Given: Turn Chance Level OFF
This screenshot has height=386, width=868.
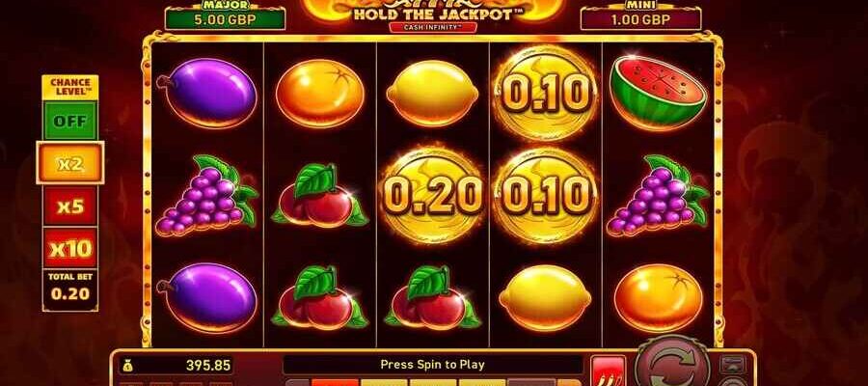Looking at the screenshot, I should [x=70, y=121].
